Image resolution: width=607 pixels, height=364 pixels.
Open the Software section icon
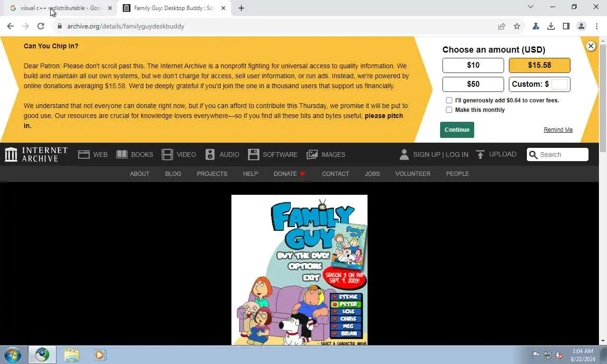tap(254, 155)
